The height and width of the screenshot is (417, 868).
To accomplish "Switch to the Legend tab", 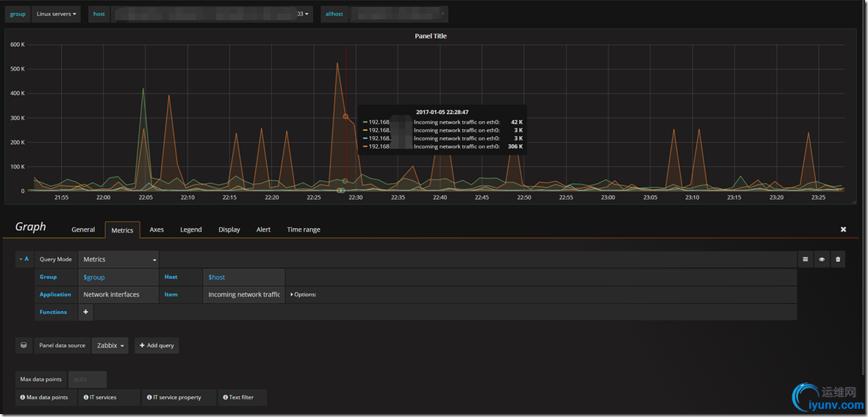I will (x=191, y=229).
